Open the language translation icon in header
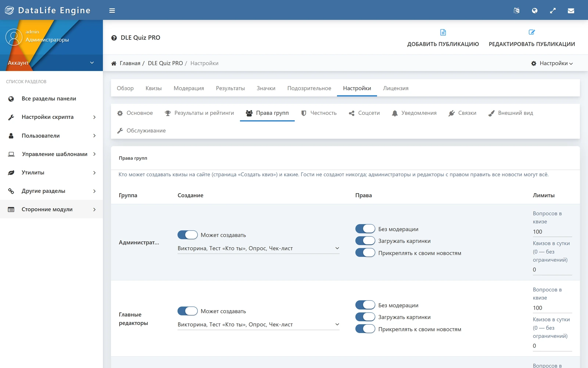588x368 pixels. [x=516, y=11]
